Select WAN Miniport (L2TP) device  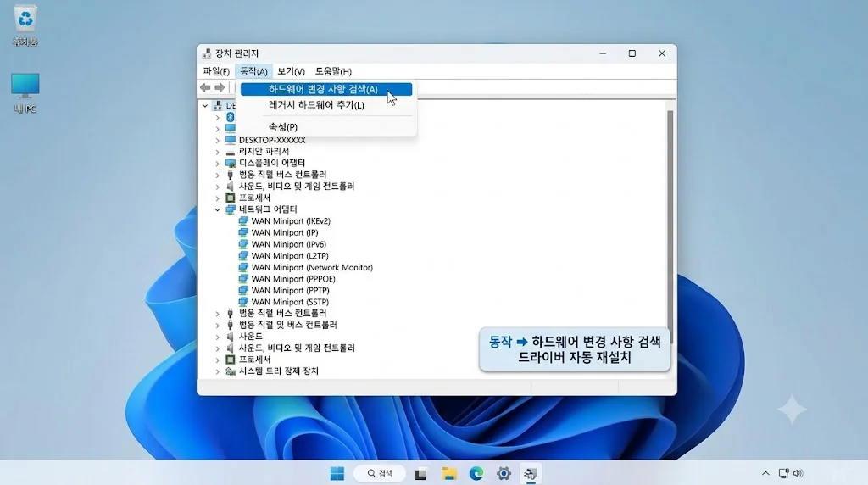(290, 256)
